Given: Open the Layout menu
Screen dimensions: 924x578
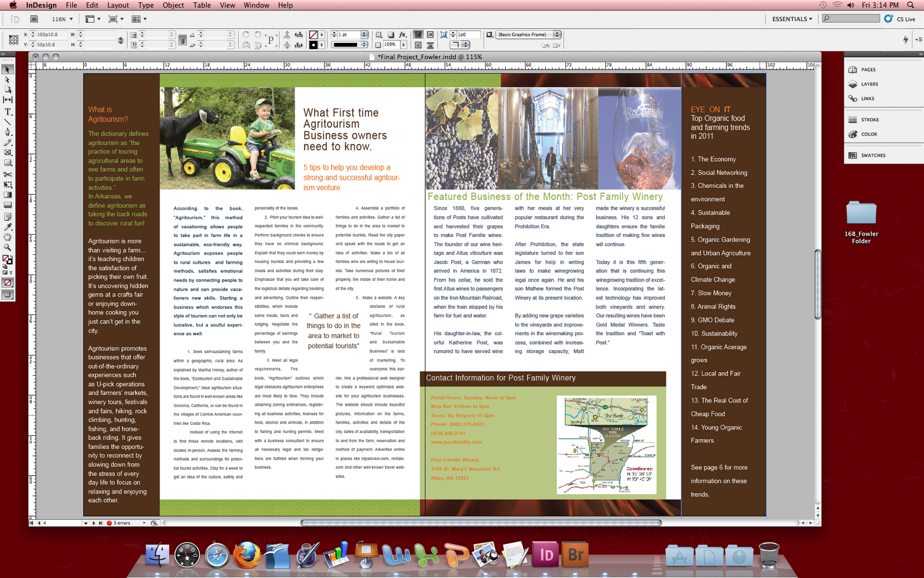Looking at the screenshot, I should click(118, 5).
